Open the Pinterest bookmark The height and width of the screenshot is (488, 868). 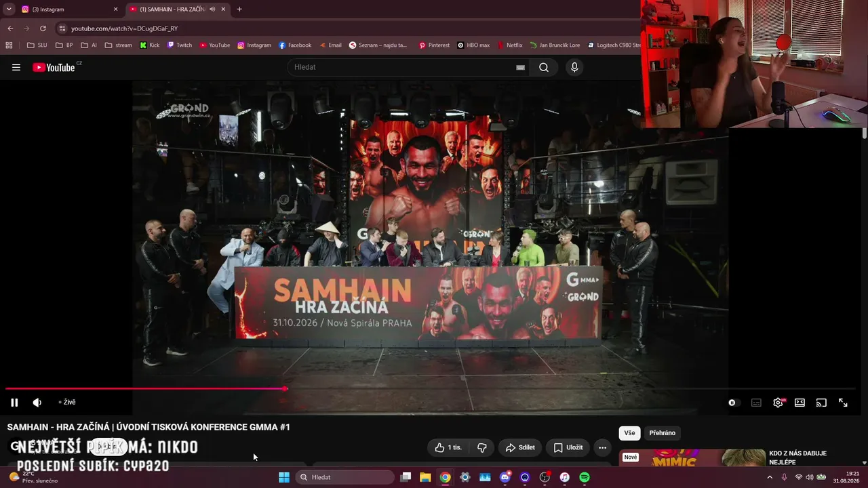434,45
